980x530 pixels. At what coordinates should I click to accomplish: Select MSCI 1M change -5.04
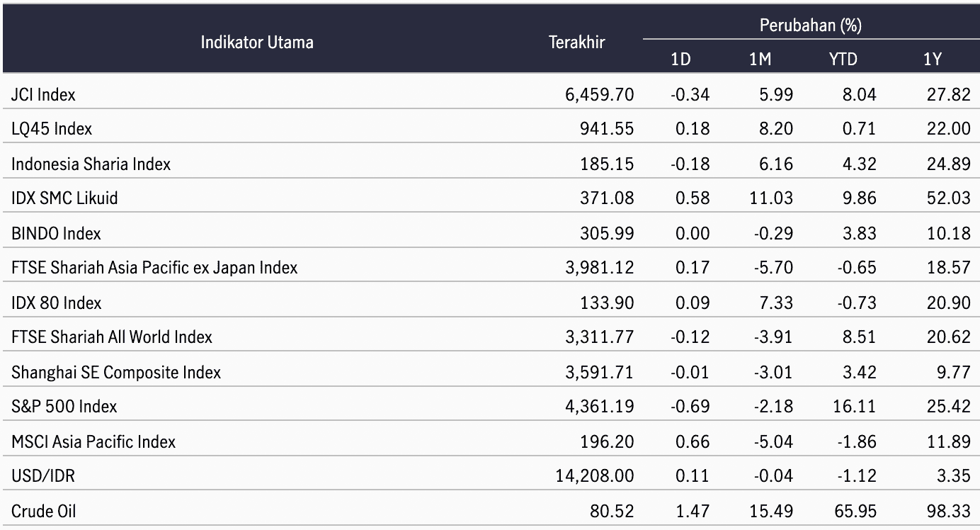tap(773, 441)
